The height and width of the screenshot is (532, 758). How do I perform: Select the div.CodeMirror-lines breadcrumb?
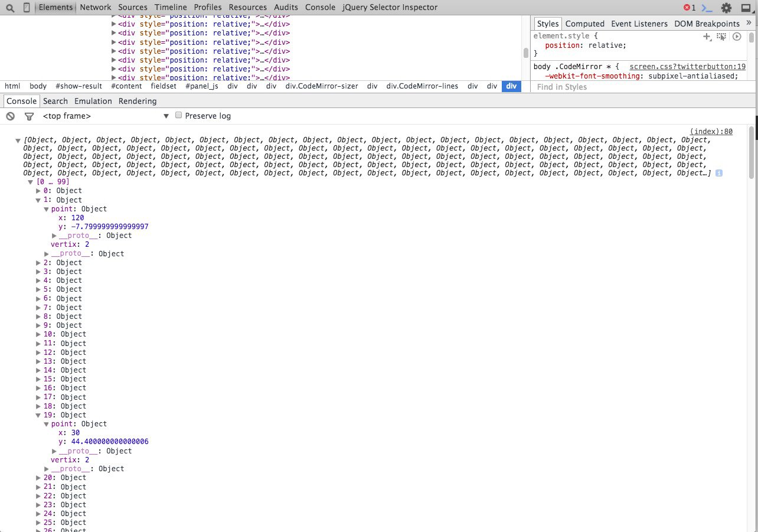point(422,86)
